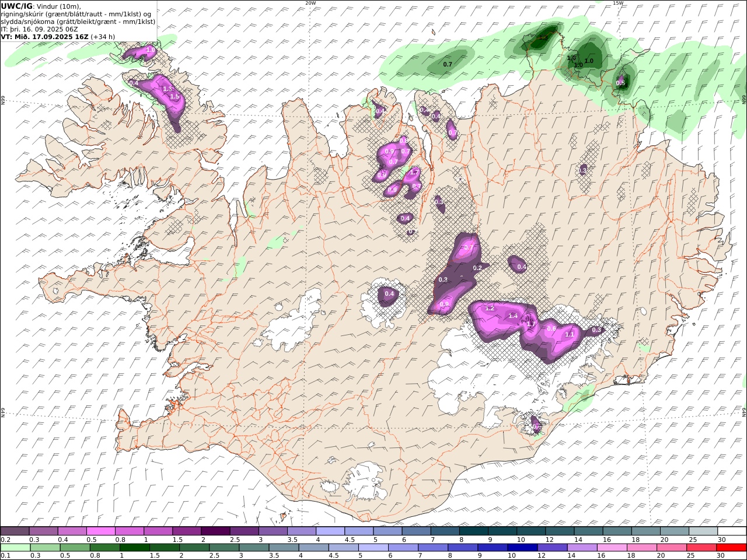Select the lower legend swatch between 6 and 7
The width and height of the screenshot is (747, 560).
click(403, 548)
